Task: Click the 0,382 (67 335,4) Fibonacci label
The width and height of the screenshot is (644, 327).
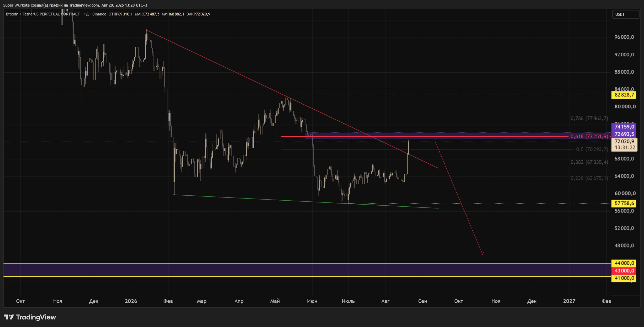Action: [x=589, y=162]
